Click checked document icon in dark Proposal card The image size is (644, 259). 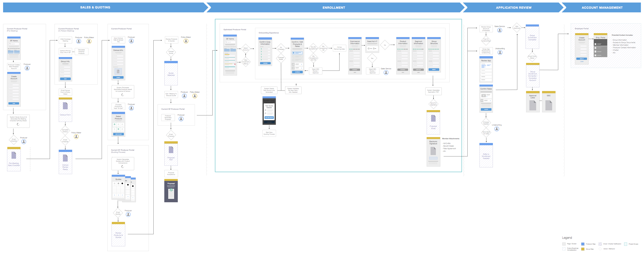pos(171,194)
